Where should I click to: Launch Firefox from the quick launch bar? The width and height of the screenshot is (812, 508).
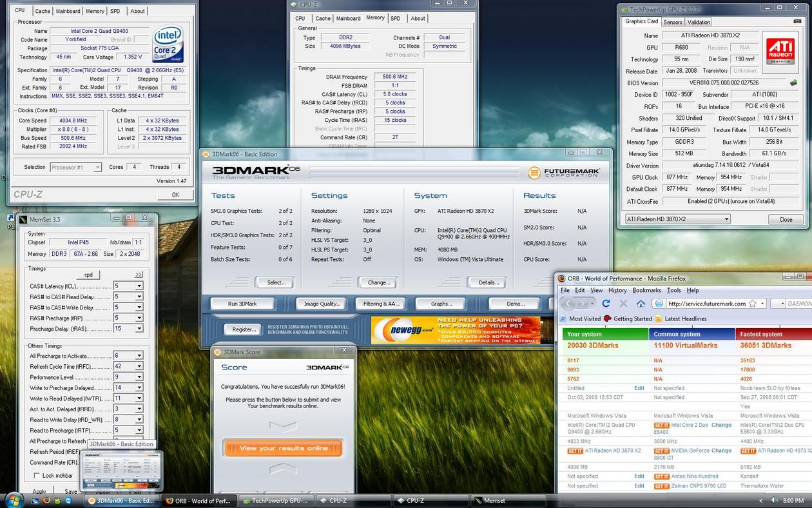pos(46,500)
